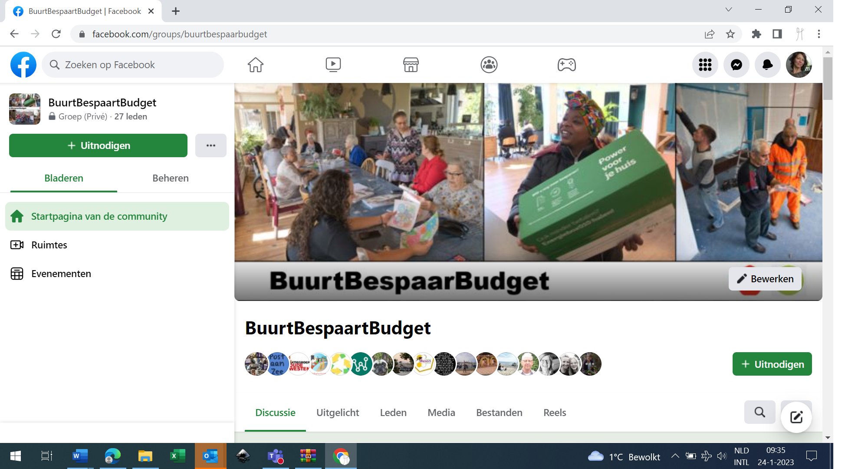Viewport: 868px width, 469px height.
Task: Click the browser address bar URL
Action: pyautogui.click(x=180, y=34)
